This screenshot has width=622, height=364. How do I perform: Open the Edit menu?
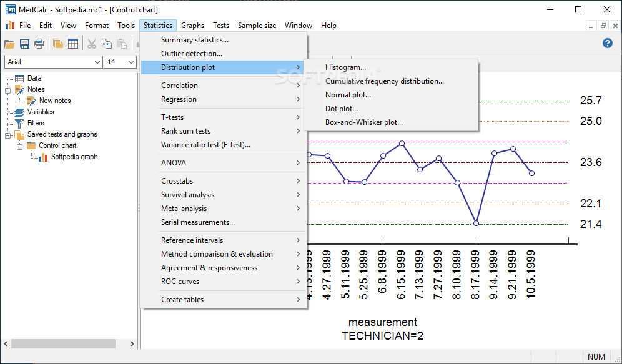46,26
